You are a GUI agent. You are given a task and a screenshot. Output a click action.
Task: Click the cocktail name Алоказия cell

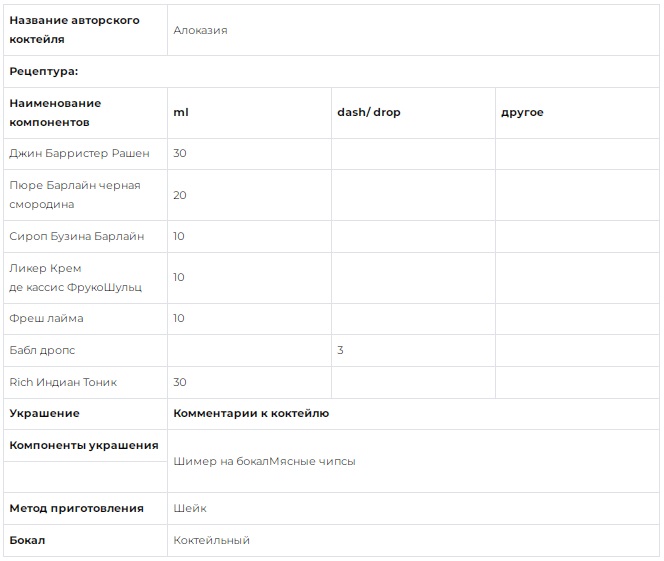(413, 30)
